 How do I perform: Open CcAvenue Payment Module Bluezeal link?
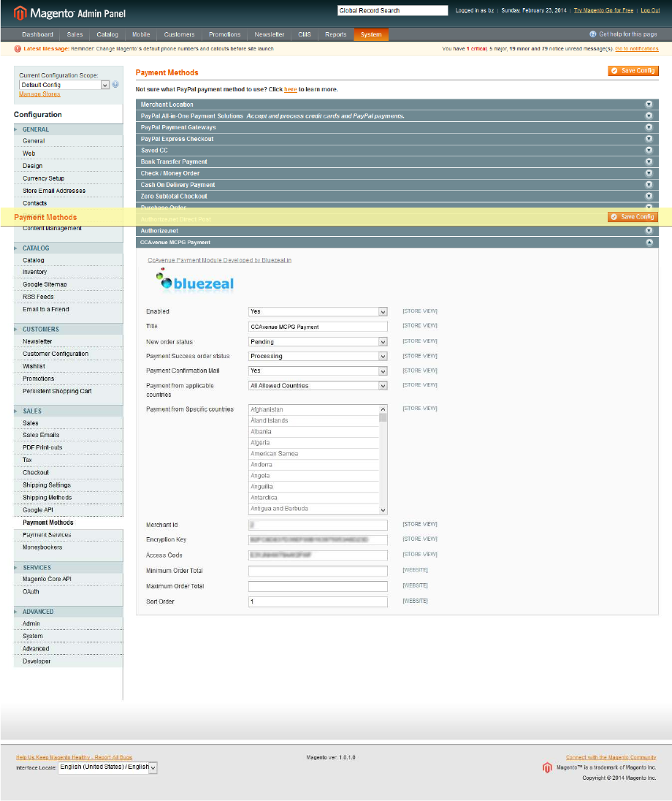click(220, 260)
